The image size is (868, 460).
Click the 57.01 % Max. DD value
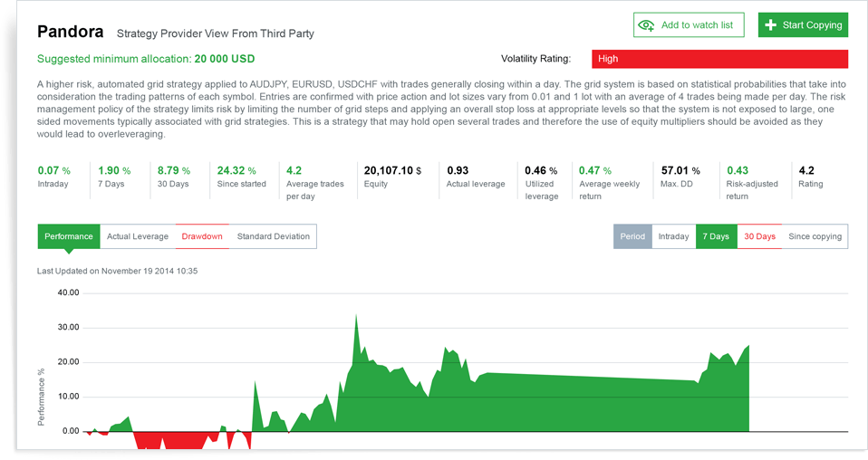pyautogui.click(x=680, y=170)
